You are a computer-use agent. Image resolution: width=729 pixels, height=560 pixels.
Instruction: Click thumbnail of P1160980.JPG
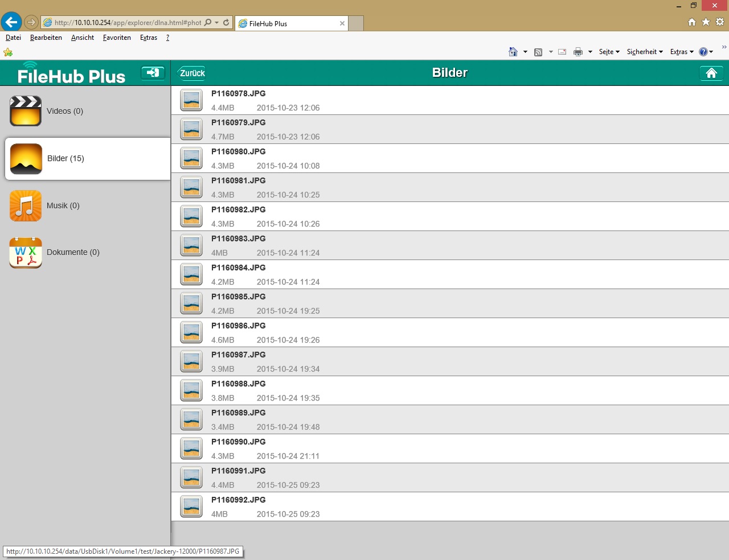191,158
